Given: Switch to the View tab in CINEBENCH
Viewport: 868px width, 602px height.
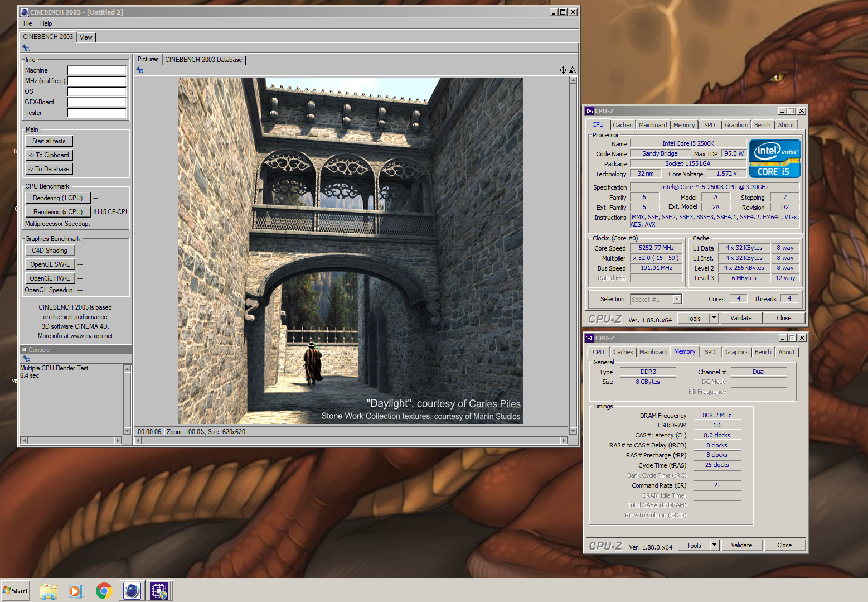Looking at the screenshot, I should 86,37.
